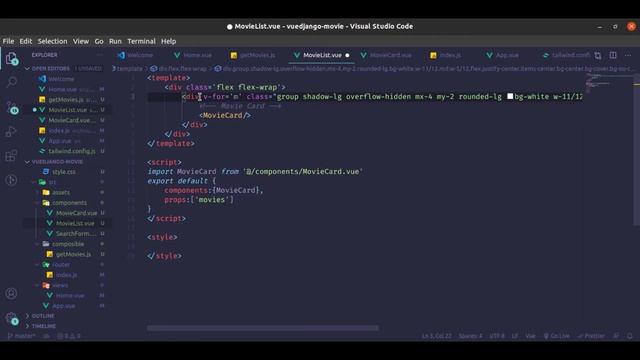The image size is (640, 360).
Task: Open the Accounts menu icon
Action: [x=11, y=293]
